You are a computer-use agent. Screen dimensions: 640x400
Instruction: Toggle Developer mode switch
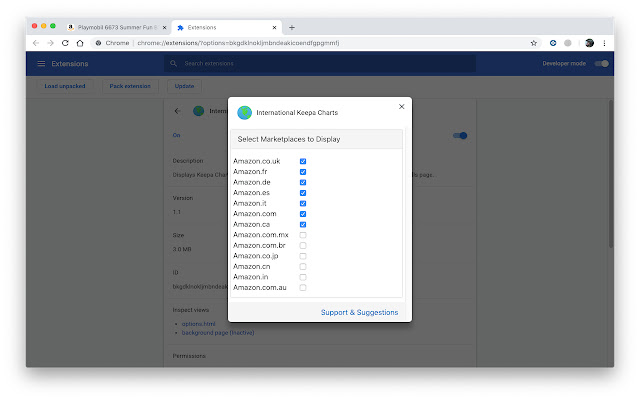[601, 64]
